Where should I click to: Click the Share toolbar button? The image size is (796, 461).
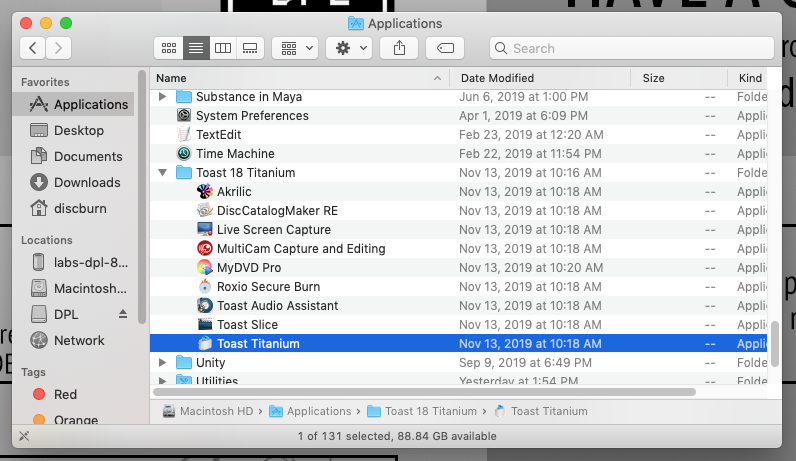(x=400, y=48)
